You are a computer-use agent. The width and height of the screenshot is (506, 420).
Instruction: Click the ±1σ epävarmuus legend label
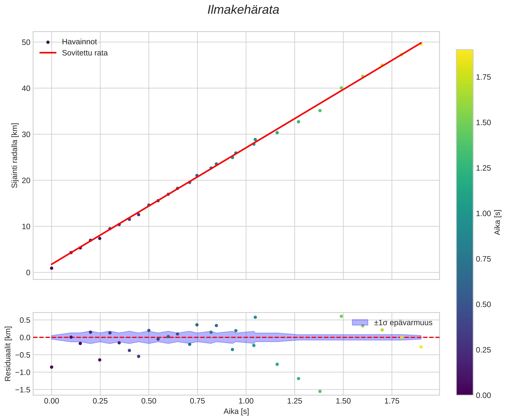pyautogui.click(x=403, y=323)
